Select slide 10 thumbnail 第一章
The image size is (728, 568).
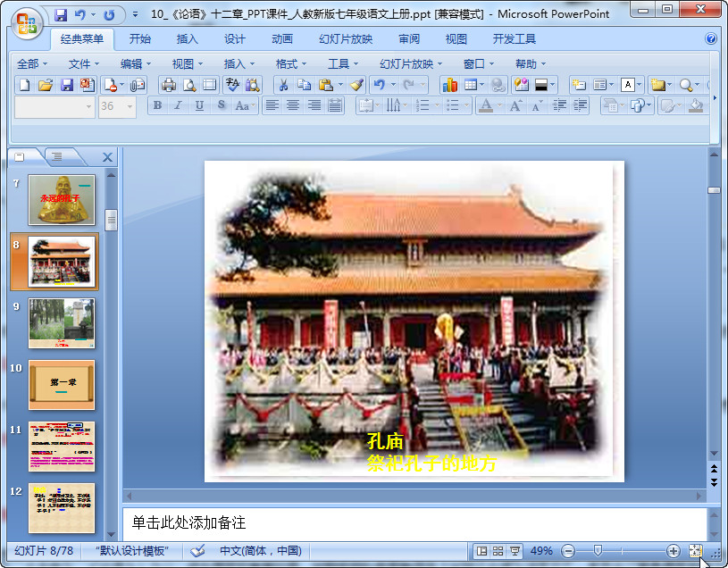coord(62,385)
